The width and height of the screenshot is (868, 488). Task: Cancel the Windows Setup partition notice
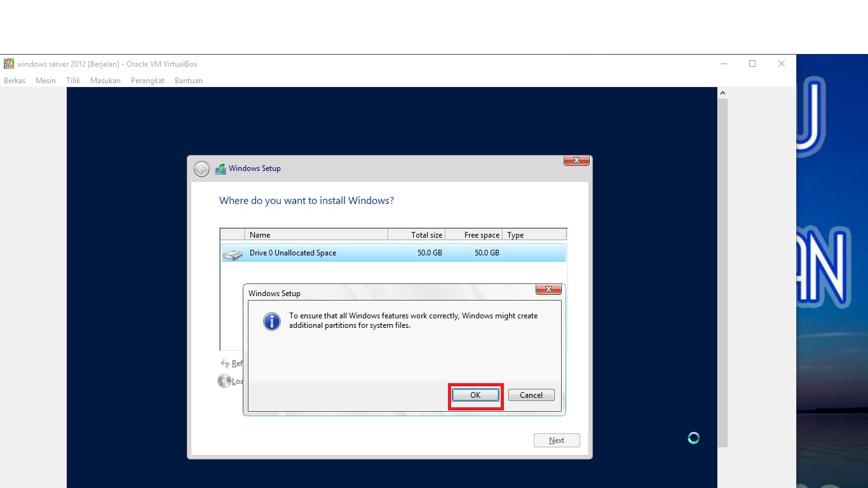pyautogui.click(x=531, y=395)
